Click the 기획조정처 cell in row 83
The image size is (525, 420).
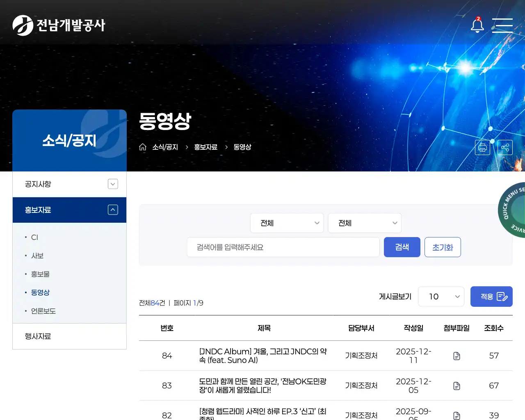361,386
